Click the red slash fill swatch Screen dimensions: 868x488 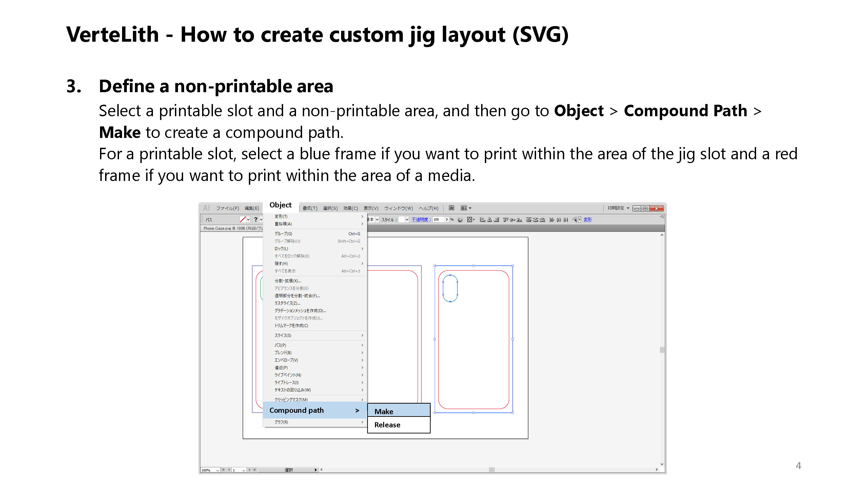[x=243, y=220]
